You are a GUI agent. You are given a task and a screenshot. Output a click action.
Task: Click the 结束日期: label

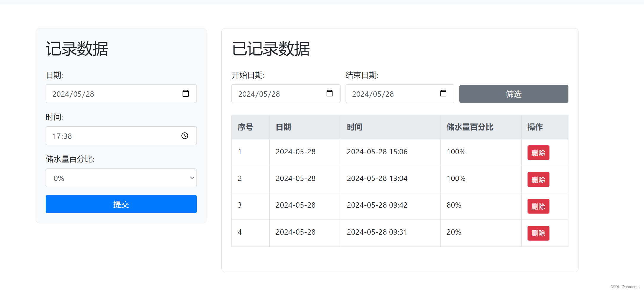[362, 75]
